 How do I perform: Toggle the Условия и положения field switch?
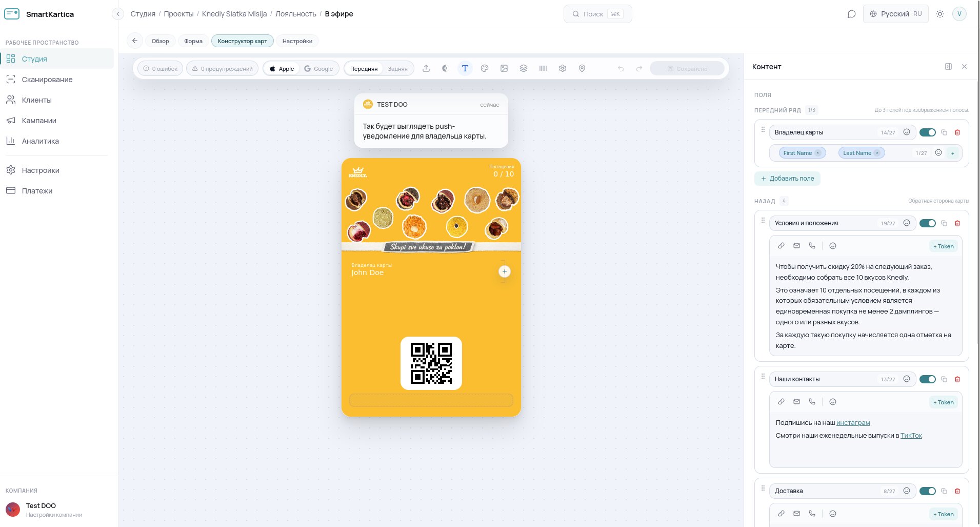point(928,223)
